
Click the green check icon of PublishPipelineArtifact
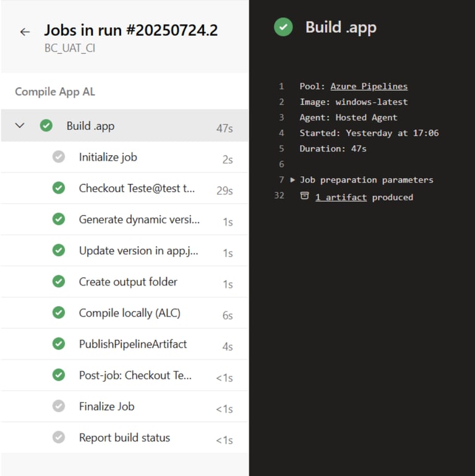tap(59, 344)
